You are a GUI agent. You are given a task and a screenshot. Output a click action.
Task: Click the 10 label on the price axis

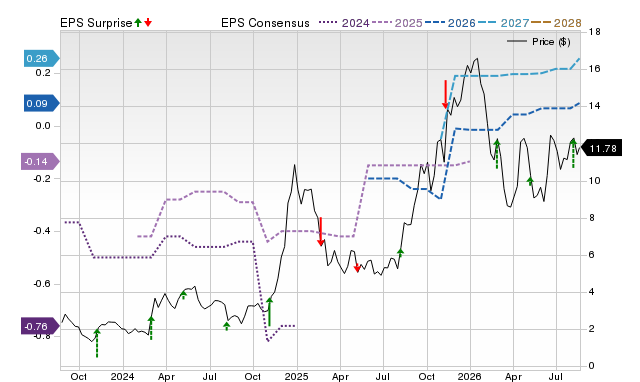point(595,180)
